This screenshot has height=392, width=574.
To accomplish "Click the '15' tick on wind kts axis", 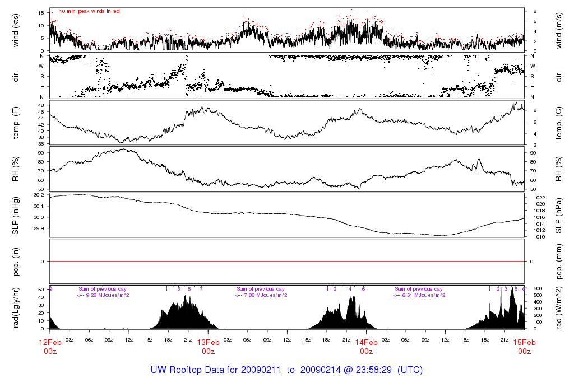I will click(x=41, y=13).
